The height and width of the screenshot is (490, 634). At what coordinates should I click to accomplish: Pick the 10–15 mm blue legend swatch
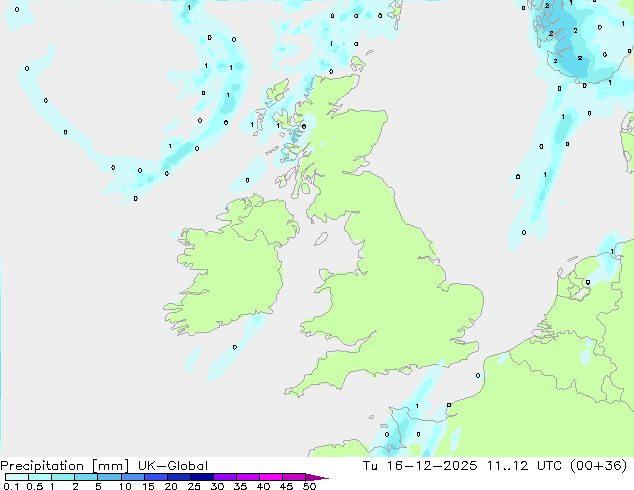[x=133, y=477]
